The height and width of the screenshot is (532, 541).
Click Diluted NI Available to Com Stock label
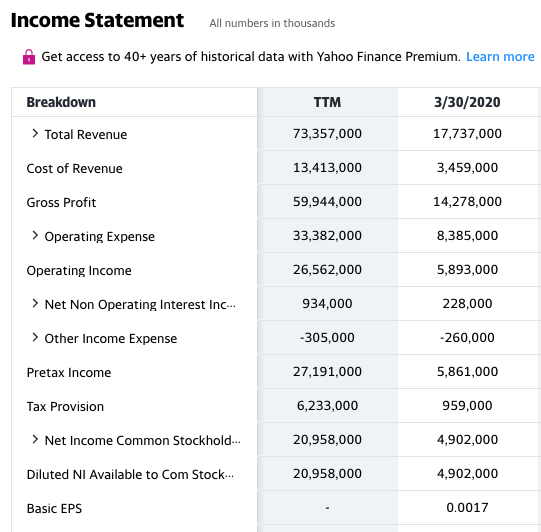click(x=130, y=474)
